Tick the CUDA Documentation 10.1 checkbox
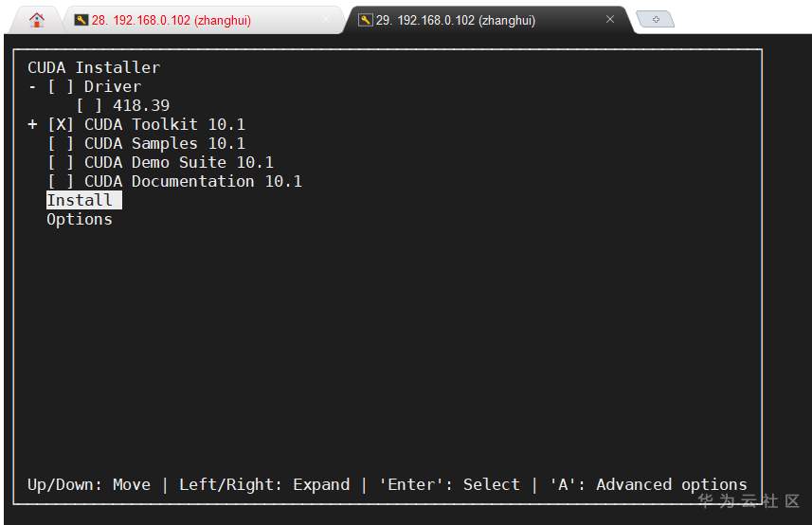812x525 pixels. click(61, 181)
